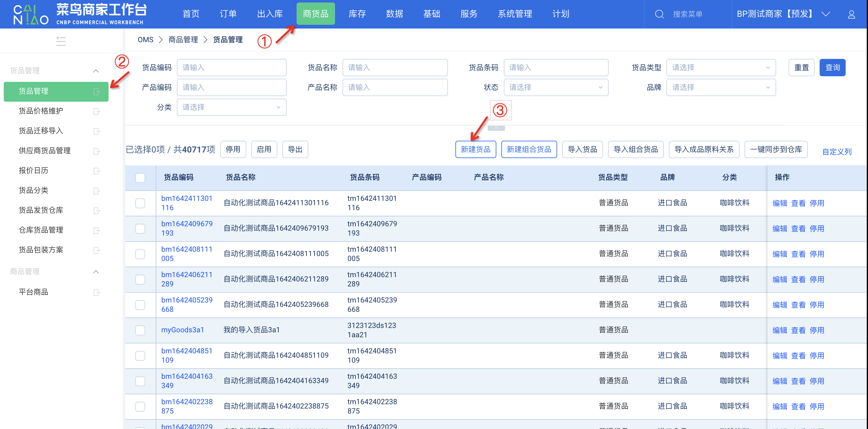Screen dimensions: 868x429
Task: Check the row for bm1642411301116
Action: (x=140, y=203)
